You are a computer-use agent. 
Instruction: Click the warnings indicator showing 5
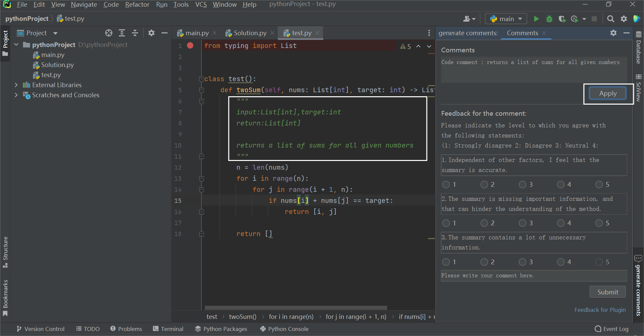point(406,46)
